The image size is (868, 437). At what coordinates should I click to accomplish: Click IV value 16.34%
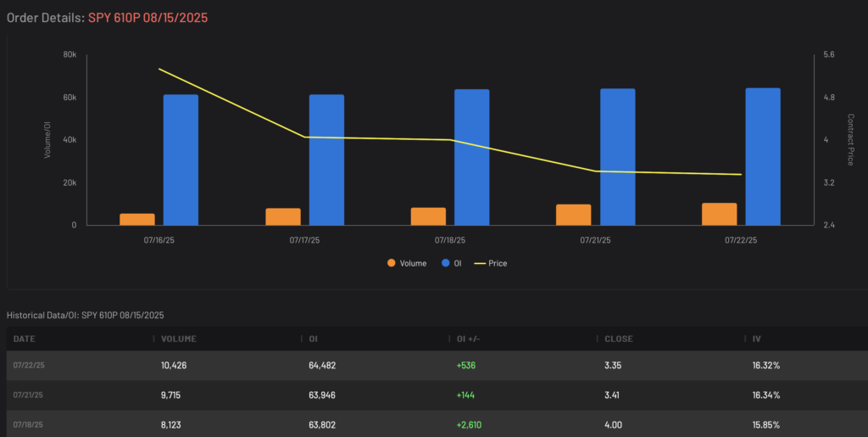[x=766, y=395]
